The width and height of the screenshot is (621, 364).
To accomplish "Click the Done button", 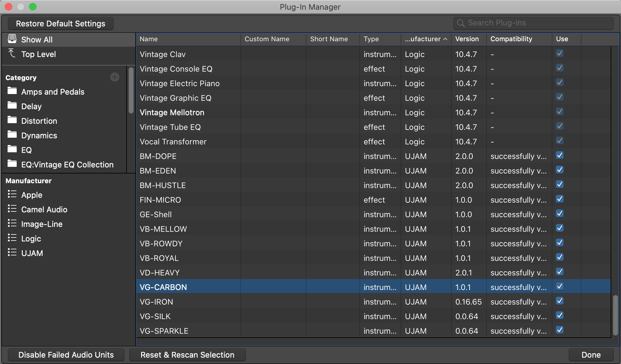I will [x=591, y=355].
